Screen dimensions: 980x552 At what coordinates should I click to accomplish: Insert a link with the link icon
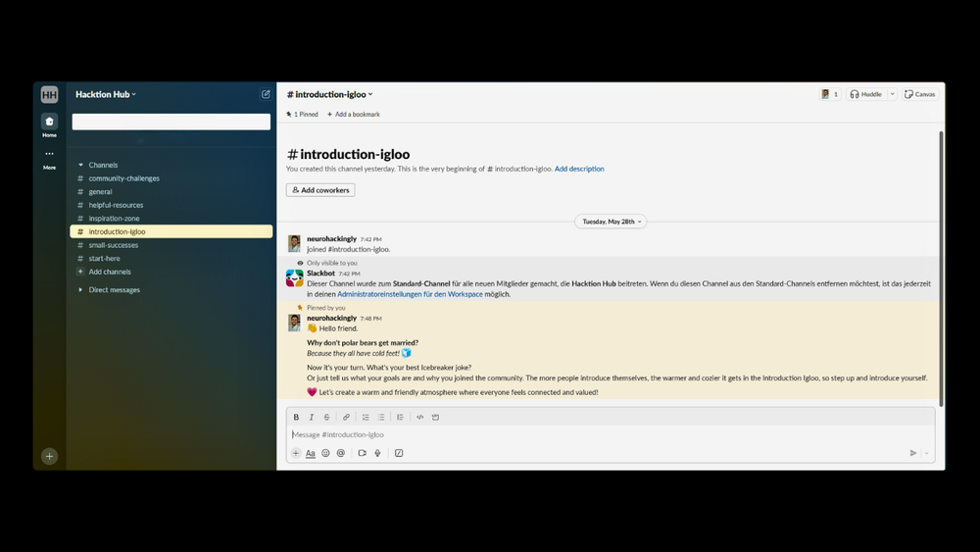click(346, 418)
